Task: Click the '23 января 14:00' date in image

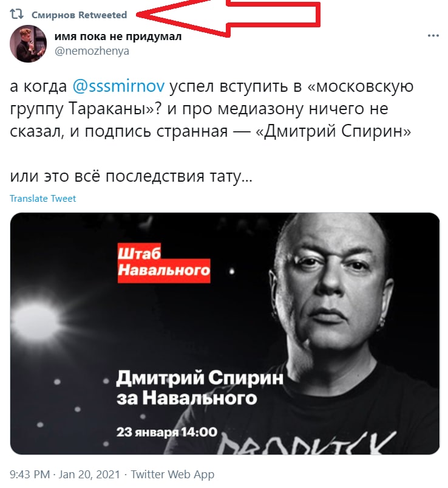Action: (167, 432)
